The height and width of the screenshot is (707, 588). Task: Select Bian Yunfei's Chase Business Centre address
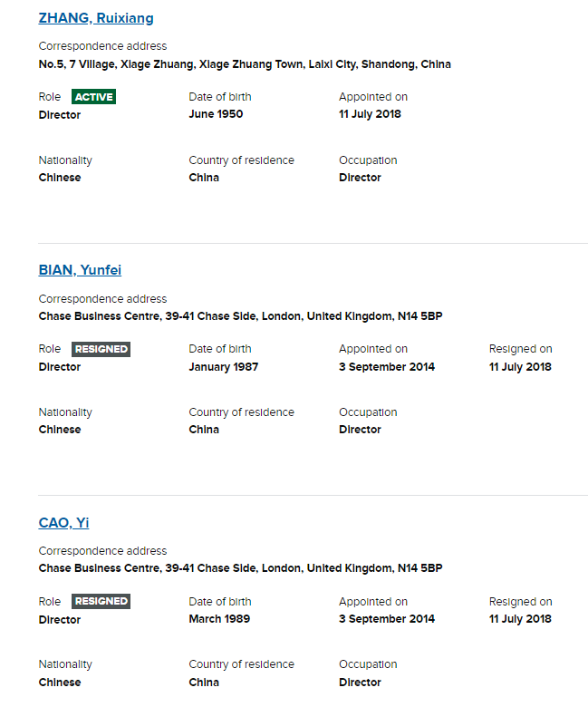click(x=241, y=316)
